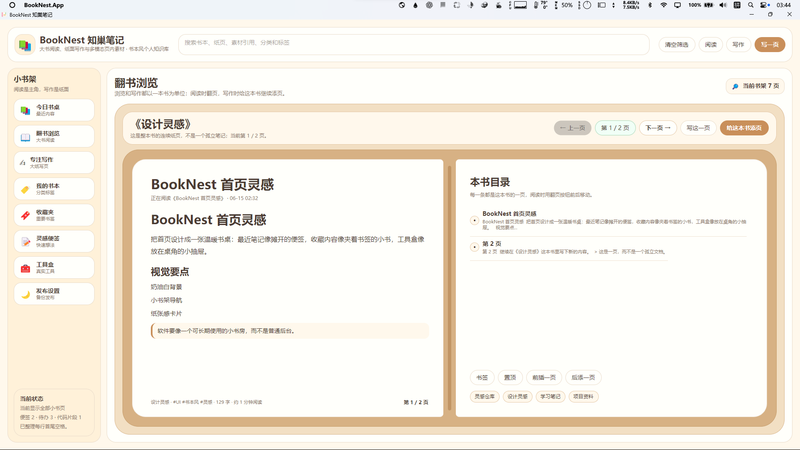Open 专注写作 in the sidebar
This screenshot has height=450, width=800.
pyautogui.click(x=54, y=163)
